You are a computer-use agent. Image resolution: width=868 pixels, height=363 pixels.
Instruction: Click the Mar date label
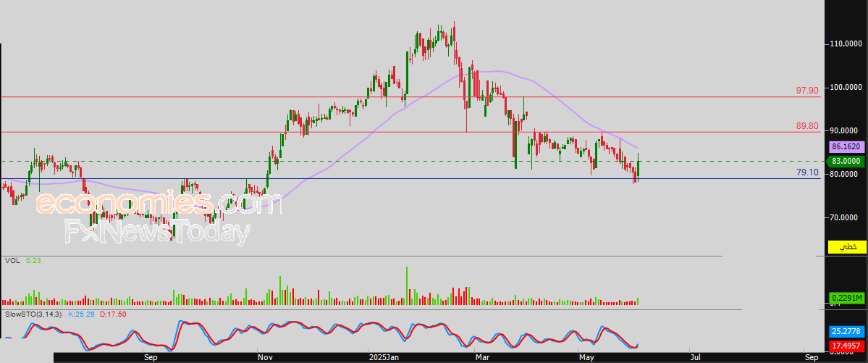(x=482, y=357)
